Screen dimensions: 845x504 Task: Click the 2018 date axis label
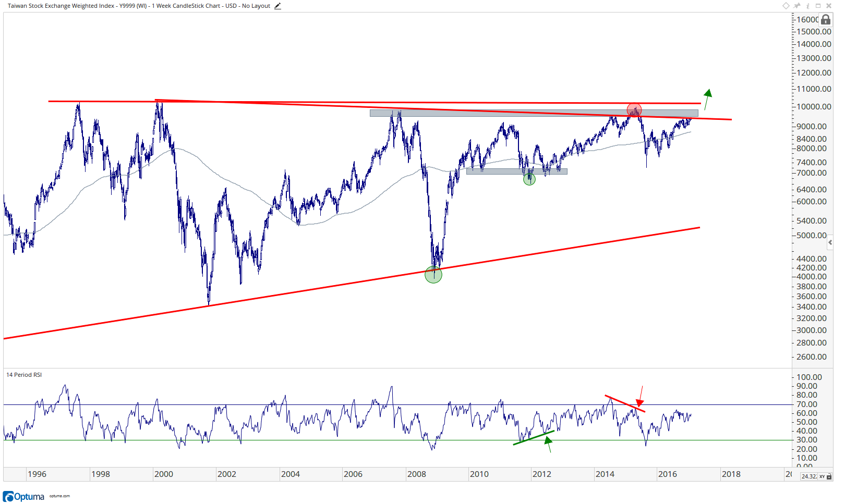(x=731, y=474)
